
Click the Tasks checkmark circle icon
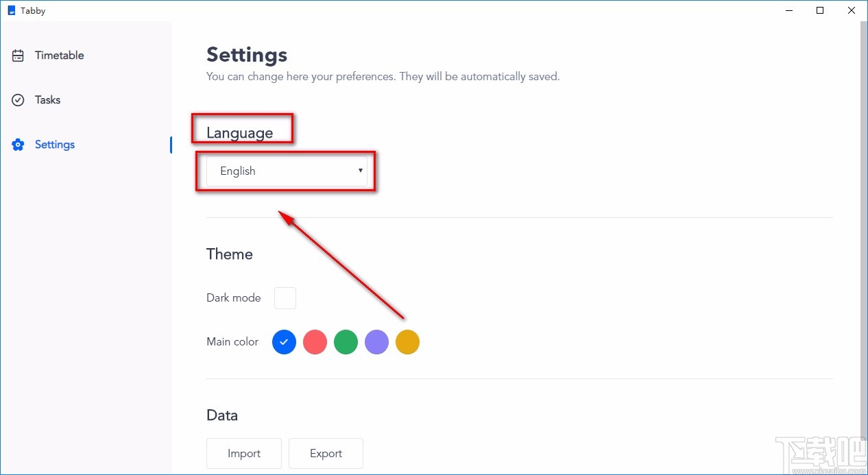click(18, 100)
